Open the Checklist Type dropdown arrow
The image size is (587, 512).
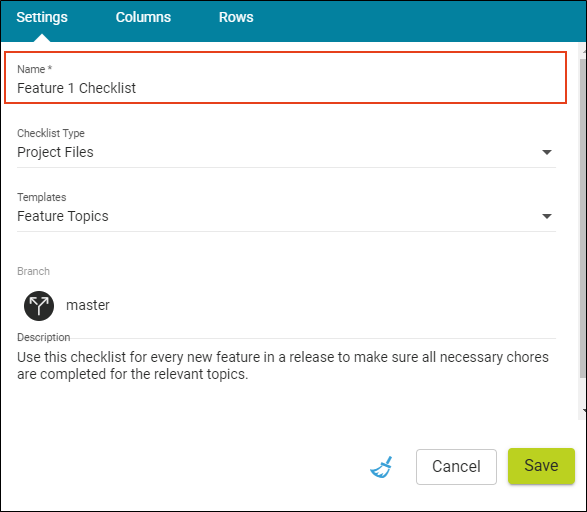point(547,152)
